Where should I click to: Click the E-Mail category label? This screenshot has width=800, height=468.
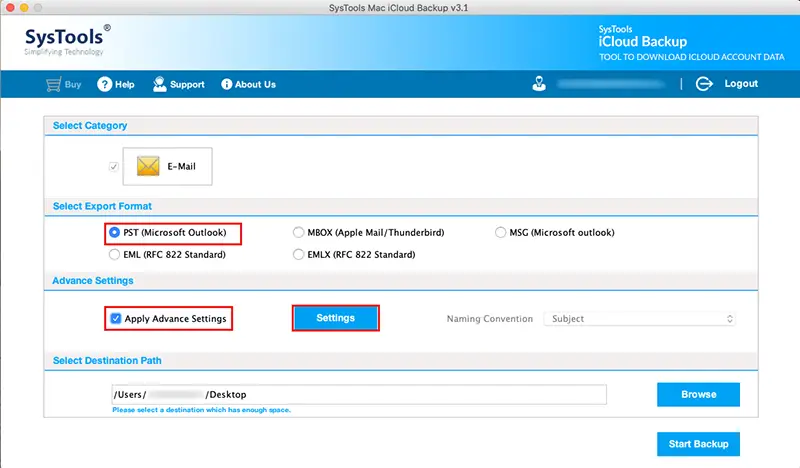click(182, 166)
